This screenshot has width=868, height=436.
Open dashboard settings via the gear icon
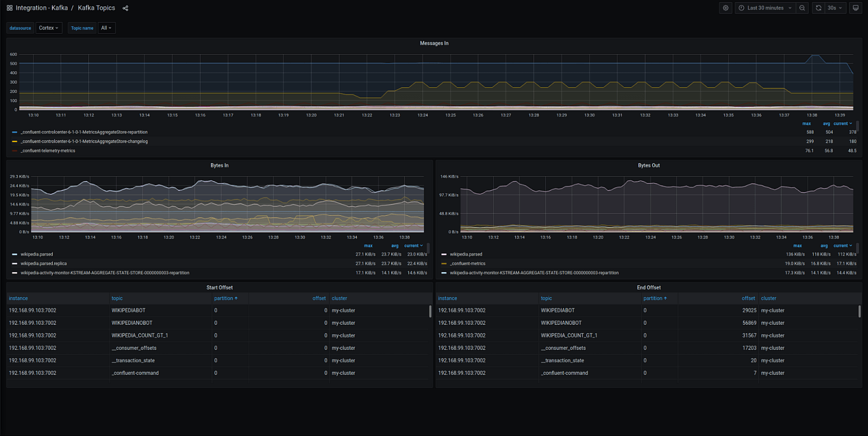pos(725,8)
